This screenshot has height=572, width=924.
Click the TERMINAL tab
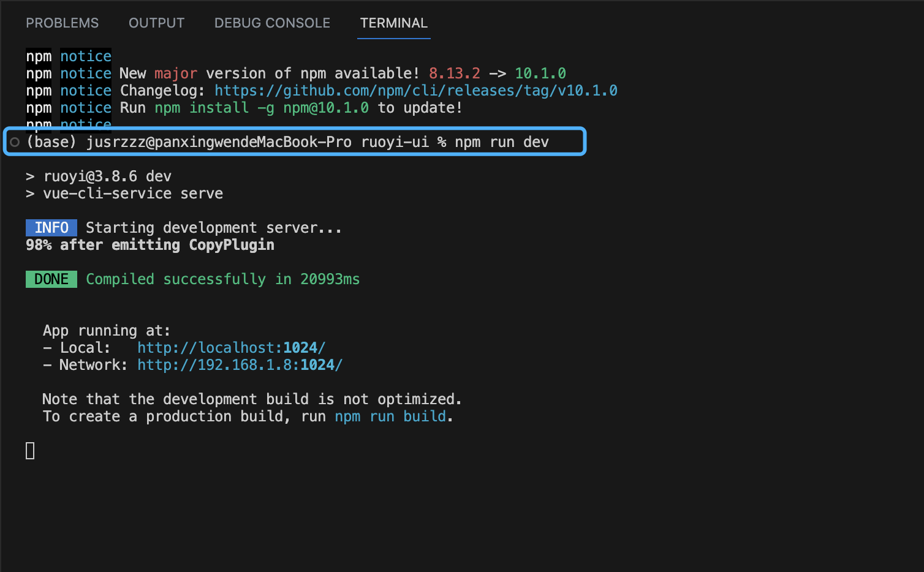point(393,23)
